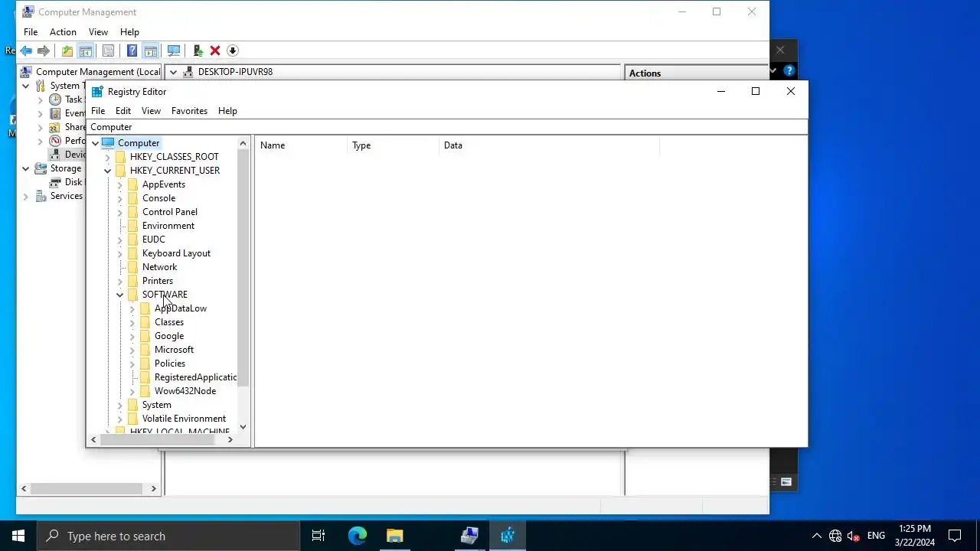Open Properties icon in Computer Management toolbar

(108, 51)
